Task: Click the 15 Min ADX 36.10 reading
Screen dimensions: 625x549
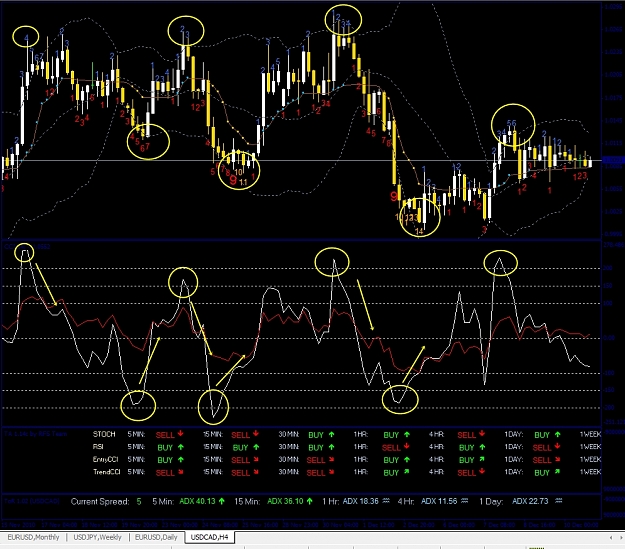Action: point(285,501)
